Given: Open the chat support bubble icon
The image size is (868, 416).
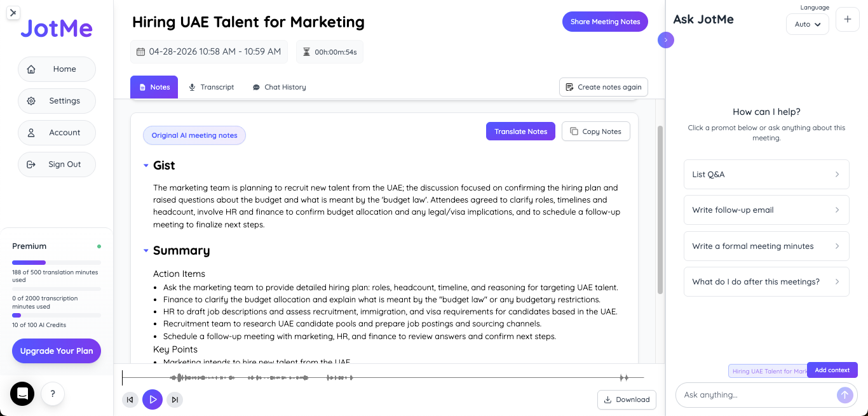Looking at the screenshot, I should coord(22,394).
